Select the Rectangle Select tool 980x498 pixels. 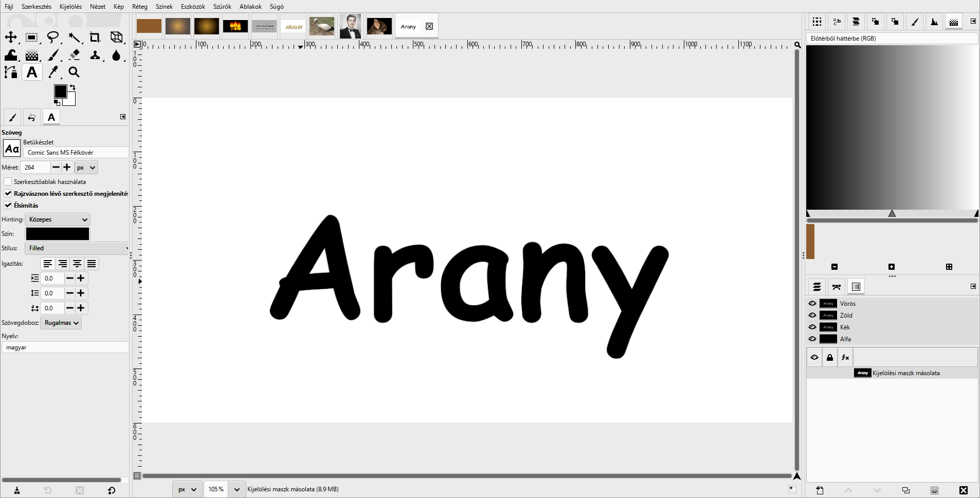(x=32, y=37)
